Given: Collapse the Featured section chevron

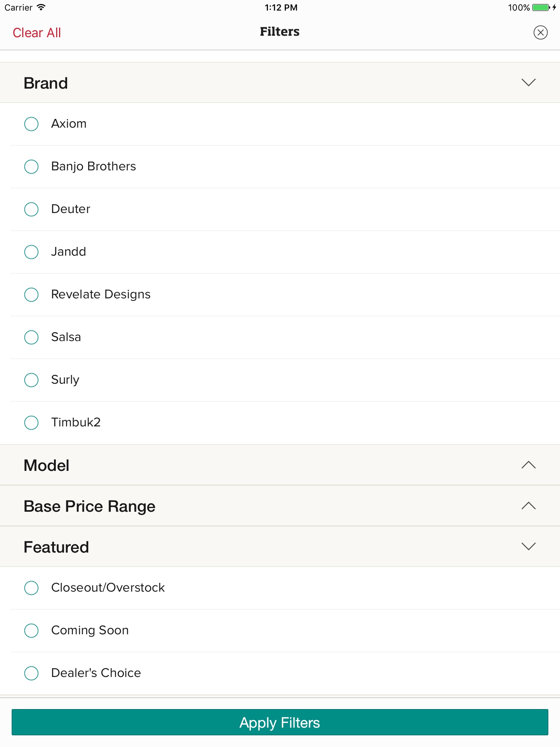Looking at the screenshot, I should tap(528, 546).
